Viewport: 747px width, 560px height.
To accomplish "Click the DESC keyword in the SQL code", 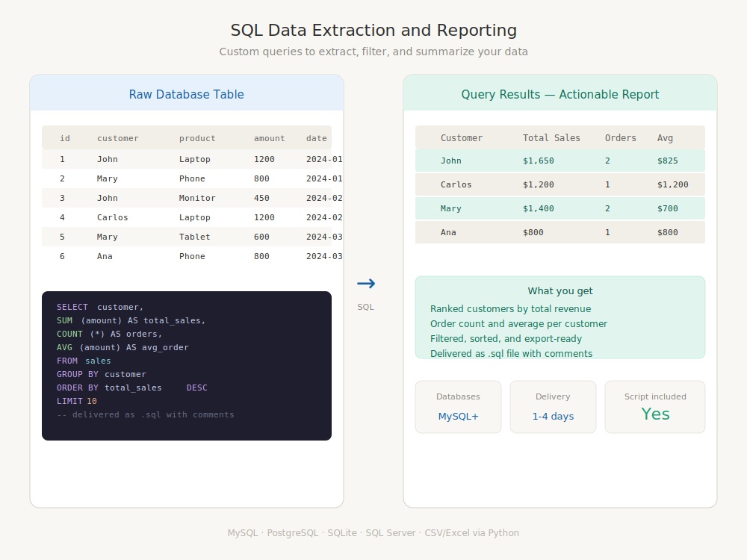I will 196,388.
